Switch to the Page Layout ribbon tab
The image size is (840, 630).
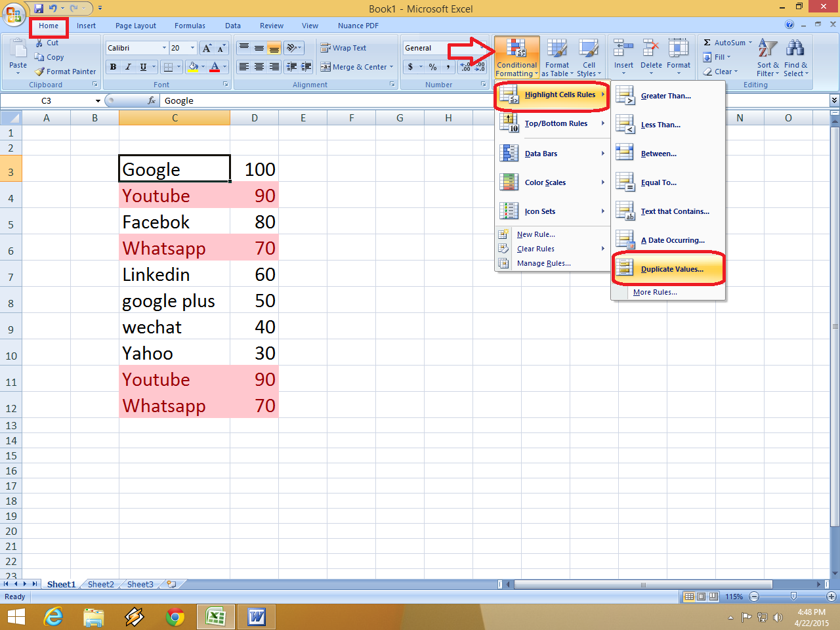[136, 26]
